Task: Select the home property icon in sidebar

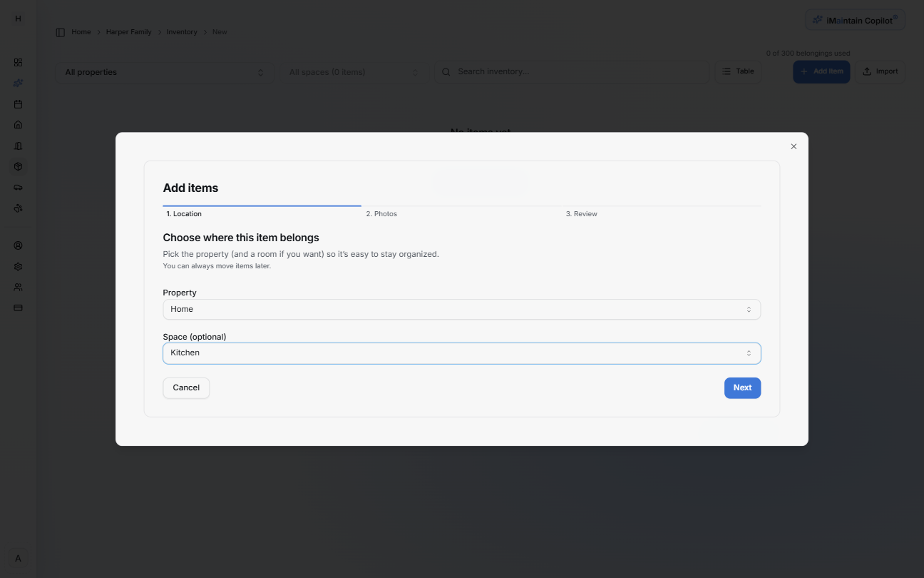Action: (18, 124)
